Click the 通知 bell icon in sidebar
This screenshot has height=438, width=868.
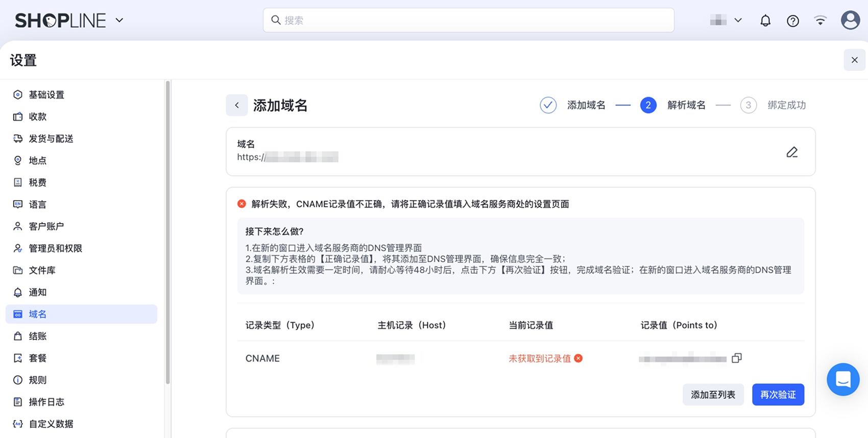(x=18, y=292)
